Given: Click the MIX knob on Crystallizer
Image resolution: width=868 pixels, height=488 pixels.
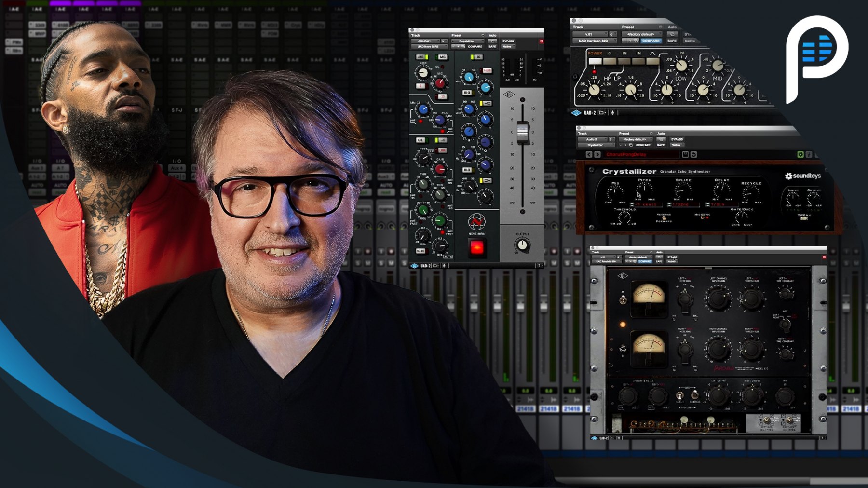Looking at the screenshot, I should pos(615,192).
